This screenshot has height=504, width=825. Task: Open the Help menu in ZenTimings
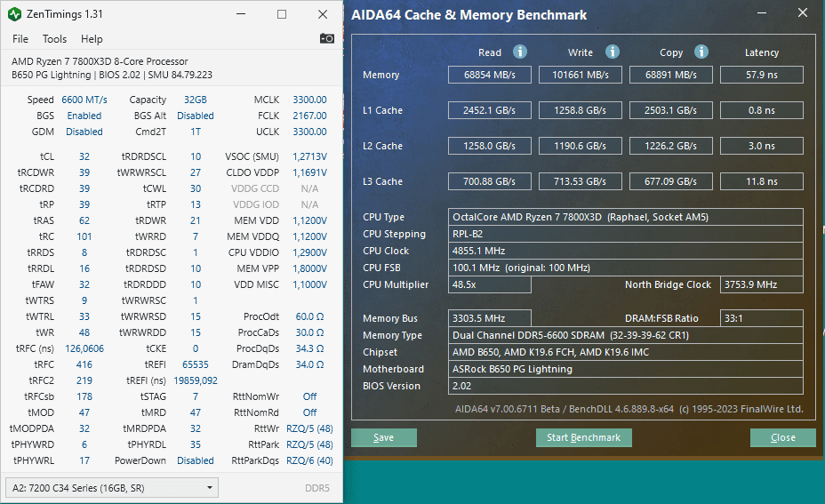coord(92,39)
